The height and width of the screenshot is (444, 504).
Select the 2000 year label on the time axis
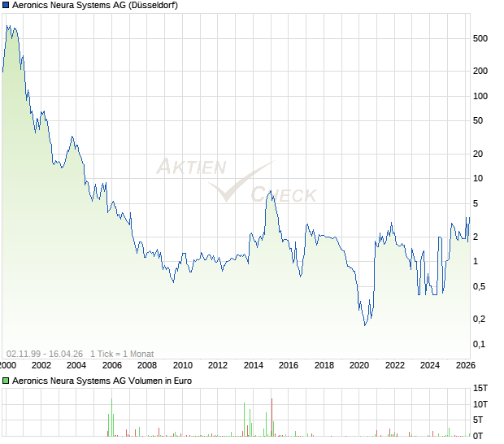[7, 366]
